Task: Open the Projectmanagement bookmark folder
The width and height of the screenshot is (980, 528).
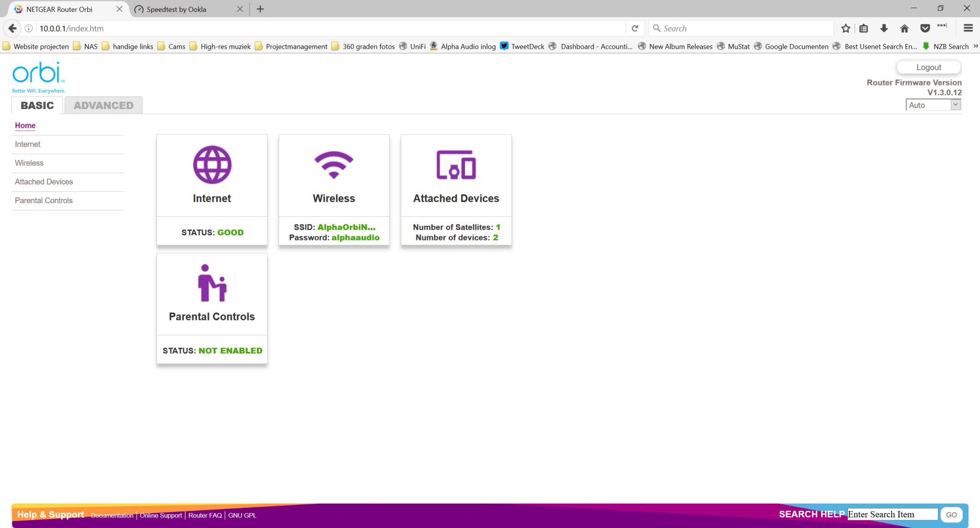Action: click(x=291, y=46)
